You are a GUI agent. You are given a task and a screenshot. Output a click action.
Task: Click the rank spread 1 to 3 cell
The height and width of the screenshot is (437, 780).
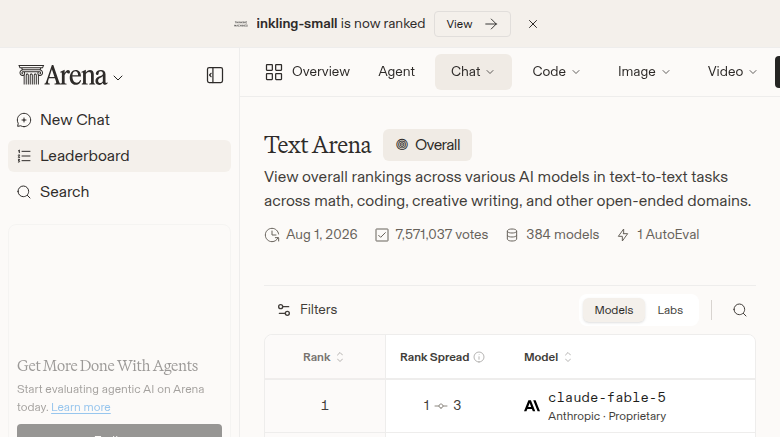[442, 406]
